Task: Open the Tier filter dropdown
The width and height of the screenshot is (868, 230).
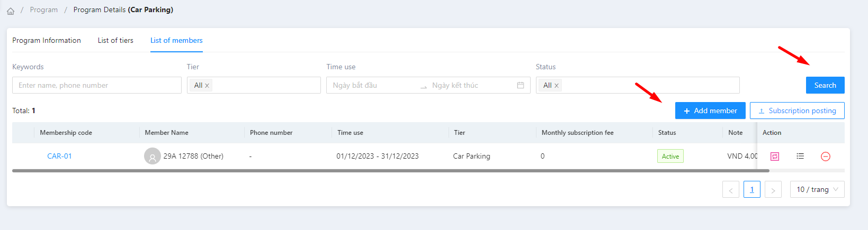Action: coord(265,86)
